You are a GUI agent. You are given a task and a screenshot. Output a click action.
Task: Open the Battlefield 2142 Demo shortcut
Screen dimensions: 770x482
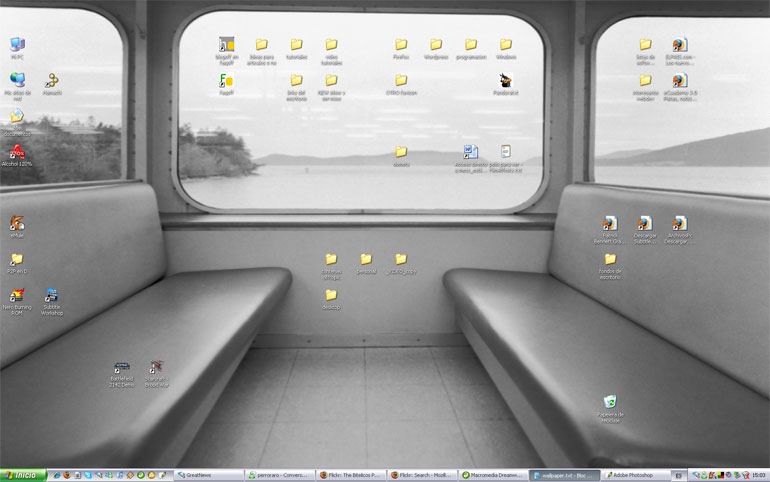click(x=122, y=369)
